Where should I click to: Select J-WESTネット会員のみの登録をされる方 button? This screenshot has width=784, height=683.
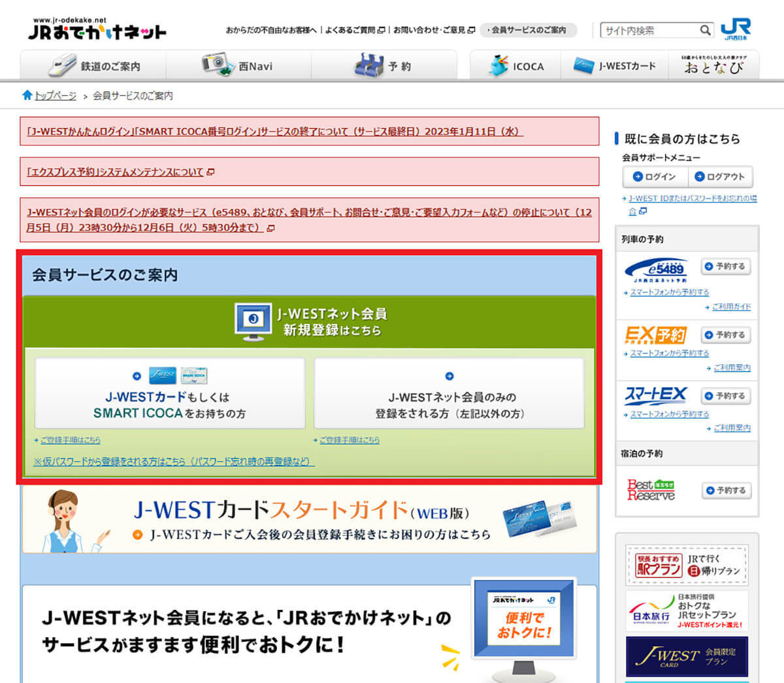tap(449, 393)
